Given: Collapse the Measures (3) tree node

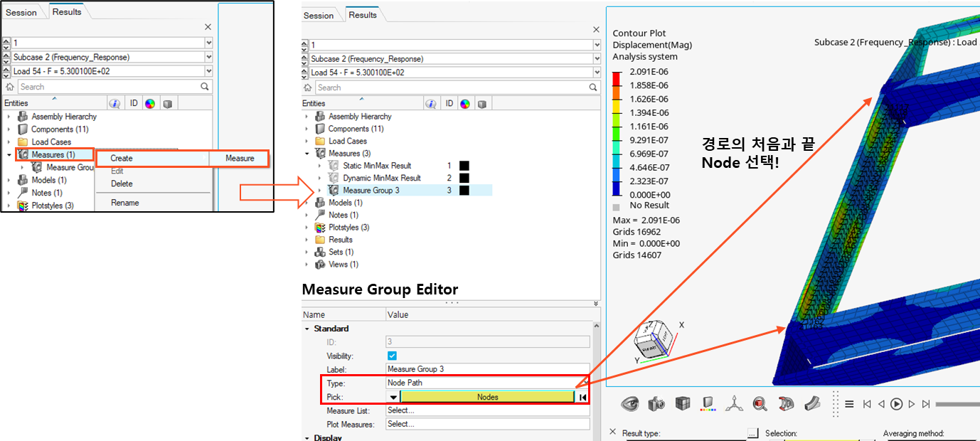Looking at the screenshot, I should click(307, 154).
